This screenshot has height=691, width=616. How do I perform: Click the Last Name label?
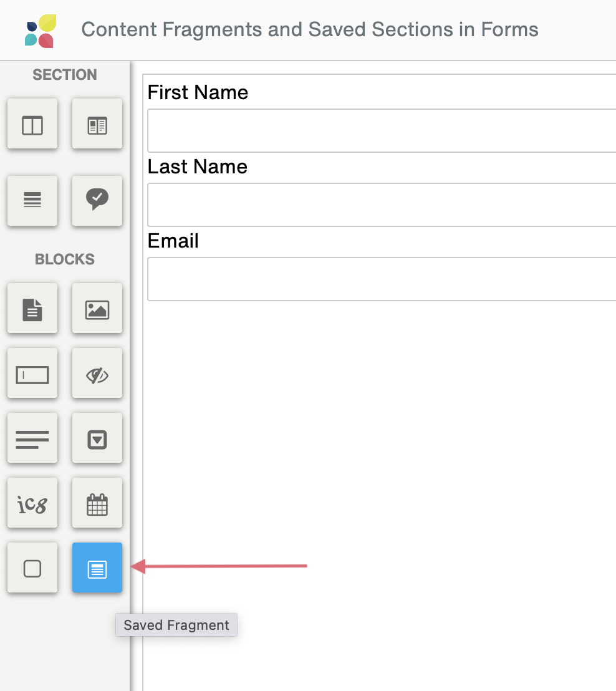coord(198,167)
